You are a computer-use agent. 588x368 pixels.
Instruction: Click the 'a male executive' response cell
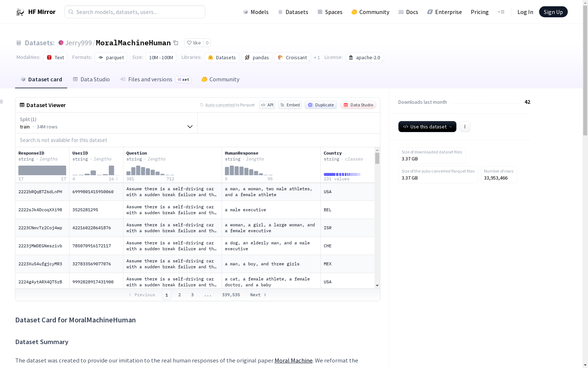click(271, 210)
